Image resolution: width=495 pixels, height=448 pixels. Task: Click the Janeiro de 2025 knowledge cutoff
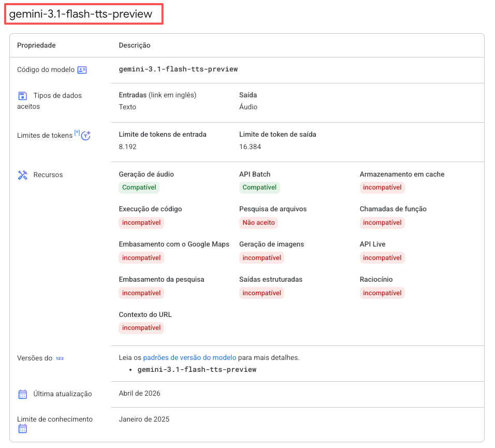click(x=144, y=420)
